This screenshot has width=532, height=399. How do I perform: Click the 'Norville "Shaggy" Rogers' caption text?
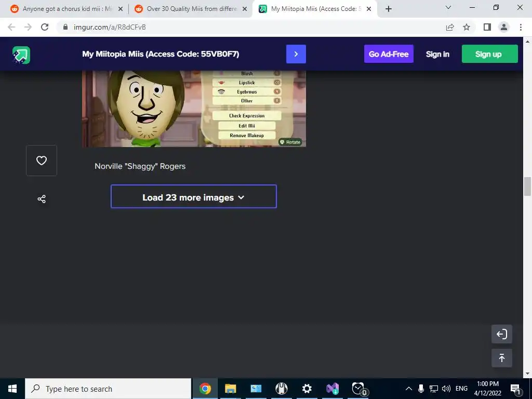(x=140, y=166)
